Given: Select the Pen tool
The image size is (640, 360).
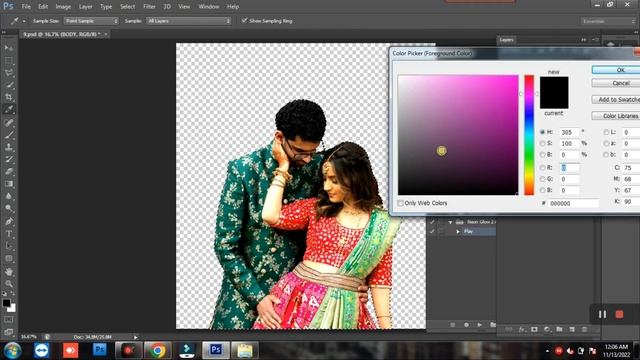Looking at the screenshot, I should click(x=9, y=222).
